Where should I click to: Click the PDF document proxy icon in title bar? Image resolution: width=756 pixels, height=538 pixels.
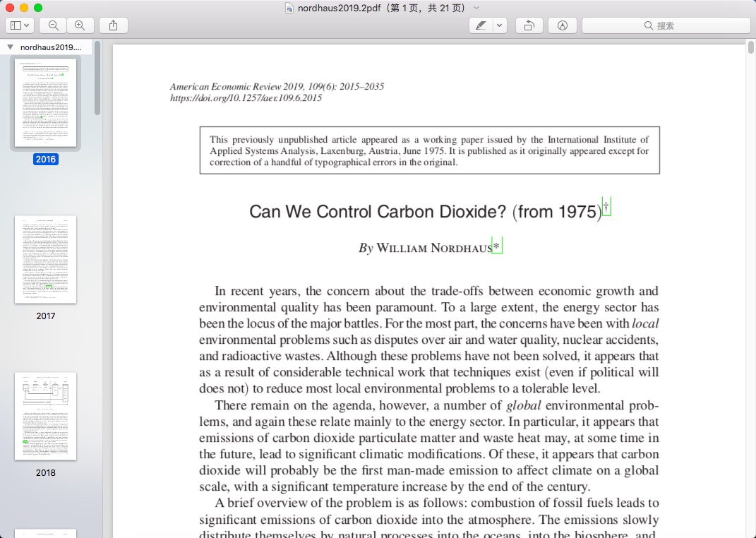[x=289, y=8]
